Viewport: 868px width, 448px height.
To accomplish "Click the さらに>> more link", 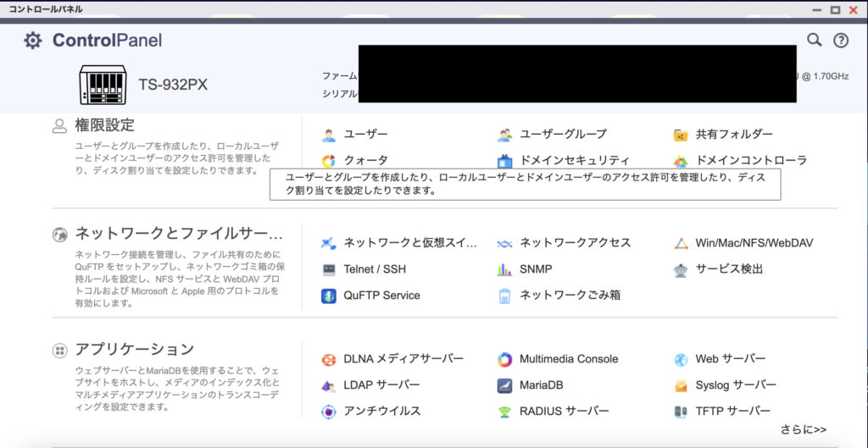I will pyautogui.click(x=804, y=429).
